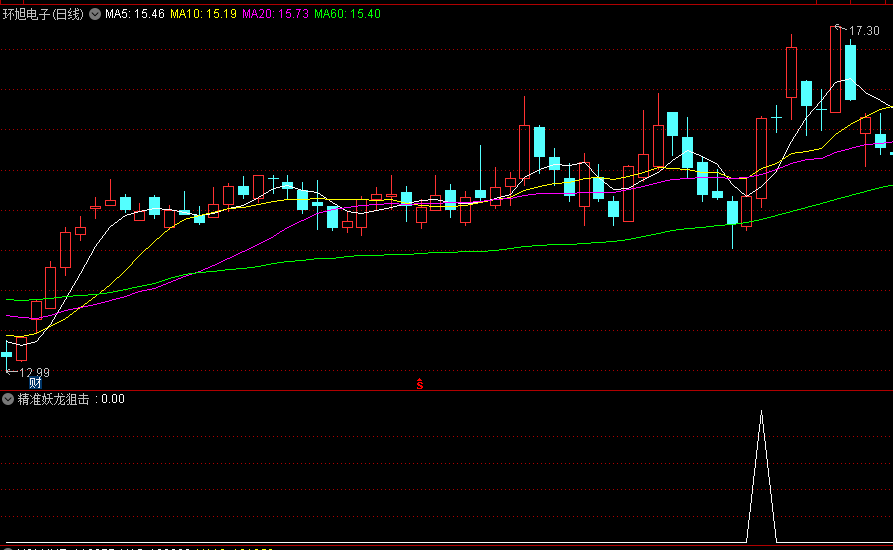Click the peak of the white indicator spike
893x550 pixels.
761,411
